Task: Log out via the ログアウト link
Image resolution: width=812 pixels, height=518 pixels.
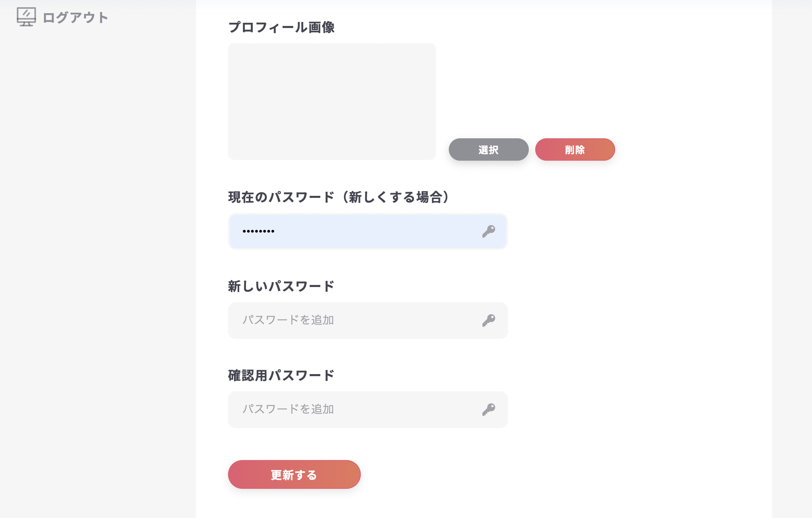Action: 76,18
